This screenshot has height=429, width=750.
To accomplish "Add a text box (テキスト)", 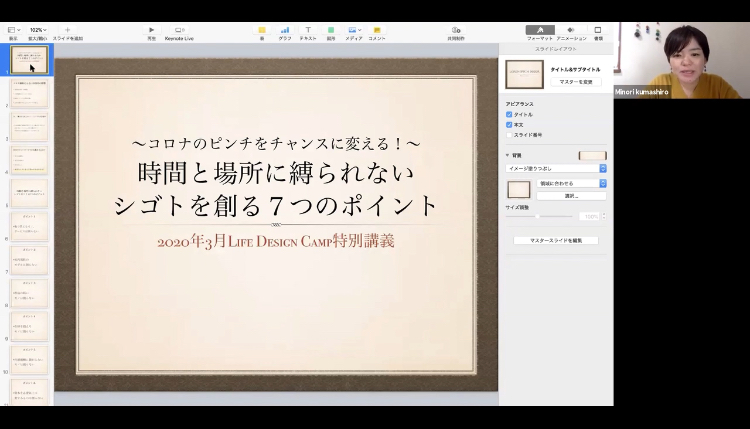I will click(x=307, y=30).
